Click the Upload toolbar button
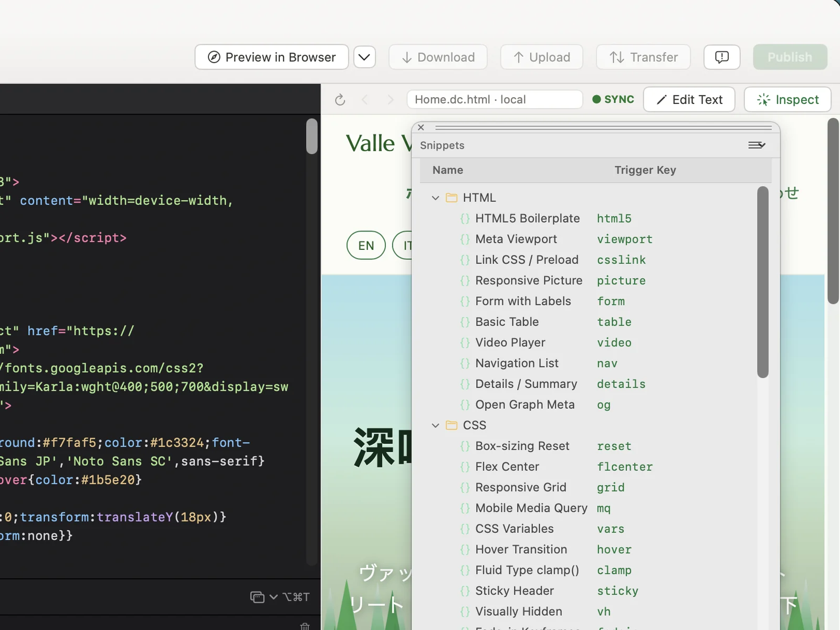840x630 pixels. pos(541,57)
